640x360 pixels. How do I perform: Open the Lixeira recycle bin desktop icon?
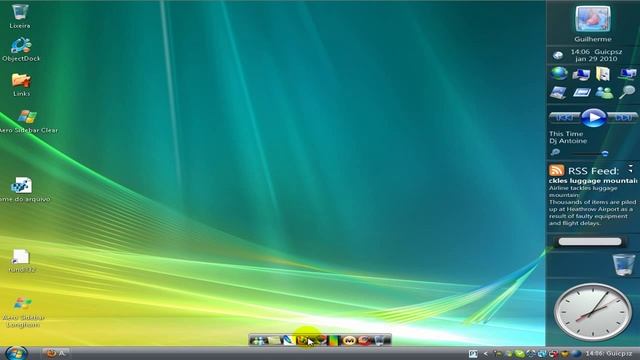point(20,16)
